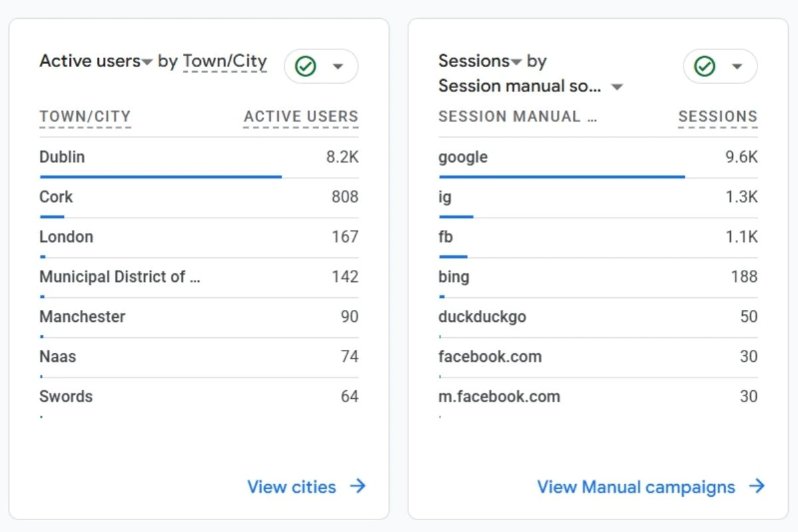798x532 pixels.
Task: Select the google source row
Action: 598,158
